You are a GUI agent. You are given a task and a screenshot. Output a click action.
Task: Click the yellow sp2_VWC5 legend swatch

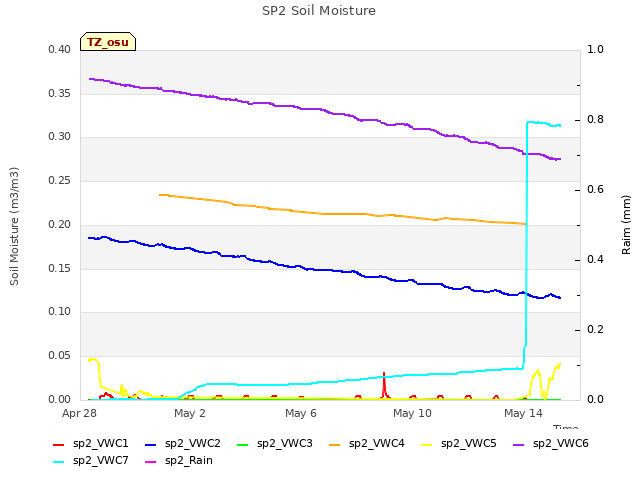pyautogui.click(x=427, y=445)
